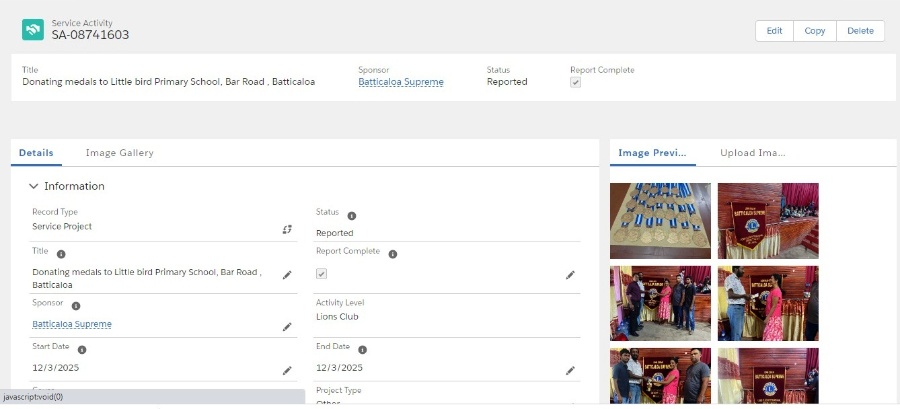This screenshot has width=900, height=409.
Task: Click pencil icon beside Report Complete field
Action: click(570, 275)
